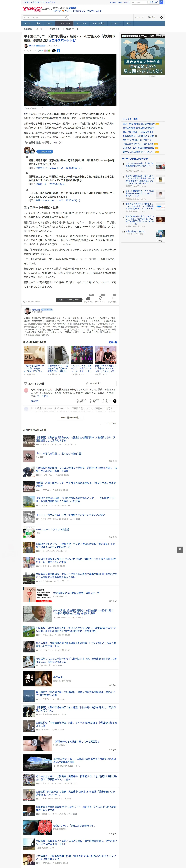Open topic 米ウ首脳会談 欧州首脳も同席意向
This screenshot has width=186, height=868.
click(138, 128)
